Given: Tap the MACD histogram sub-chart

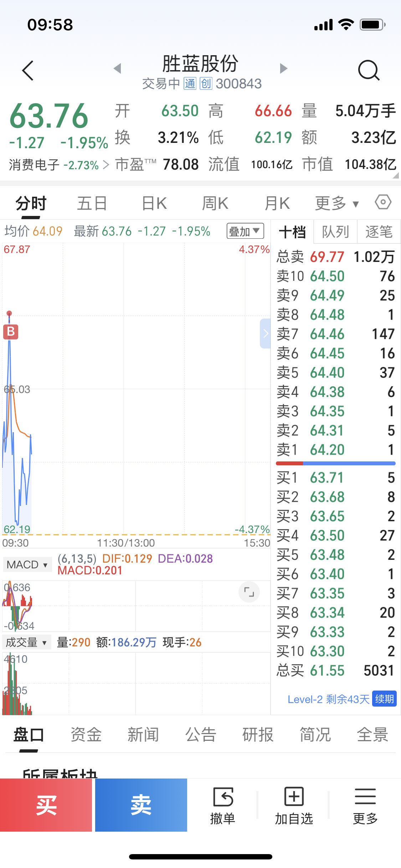Looking at the screenshot, I should [x=136, y=606].
